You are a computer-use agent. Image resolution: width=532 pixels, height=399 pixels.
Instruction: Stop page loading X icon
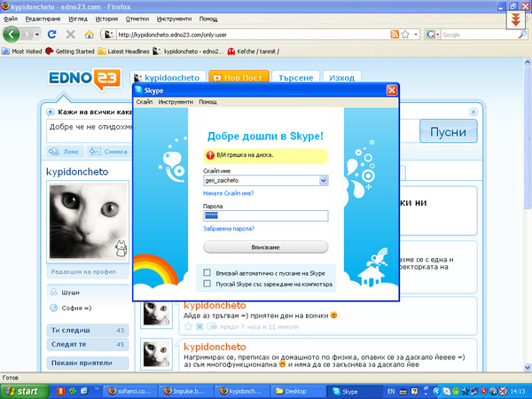[x=70, y=35]
